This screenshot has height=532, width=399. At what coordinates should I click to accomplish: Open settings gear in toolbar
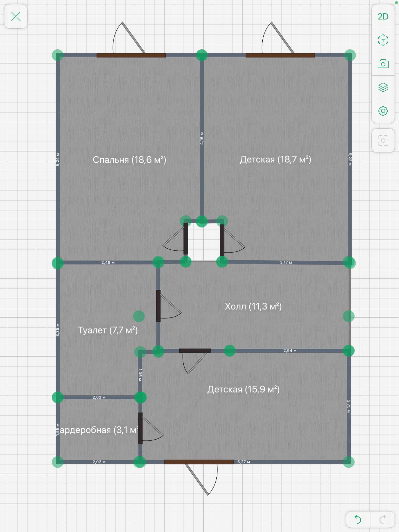click(383, 111)
